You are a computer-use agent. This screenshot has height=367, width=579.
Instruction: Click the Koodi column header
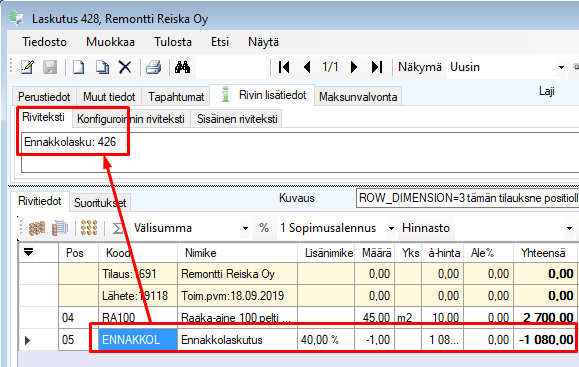coord(138,253)
